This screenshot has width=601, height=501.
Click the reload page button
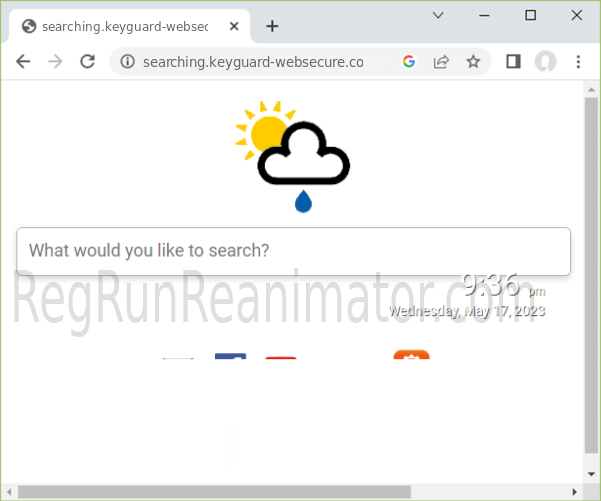88,61
